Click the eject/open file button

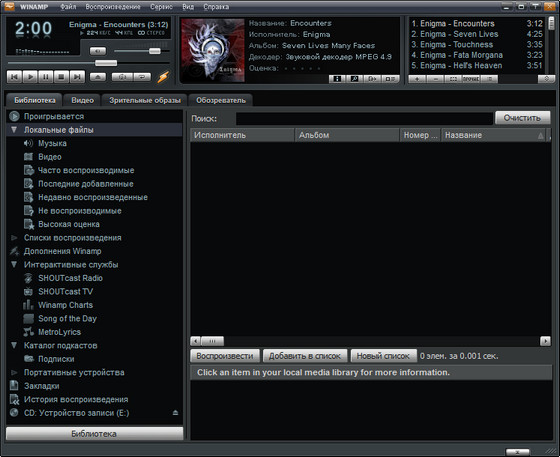point(98,77)
